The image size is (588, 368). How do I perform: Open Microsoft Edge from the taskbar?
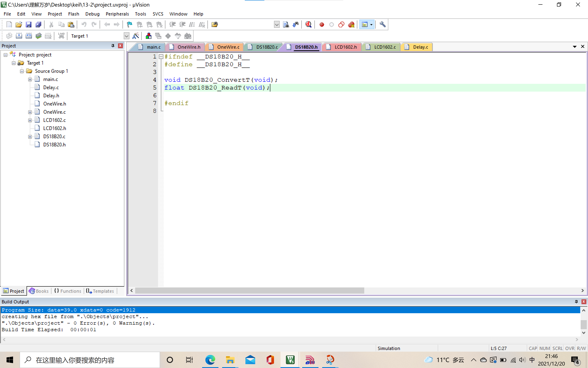(x=210, y=360)
